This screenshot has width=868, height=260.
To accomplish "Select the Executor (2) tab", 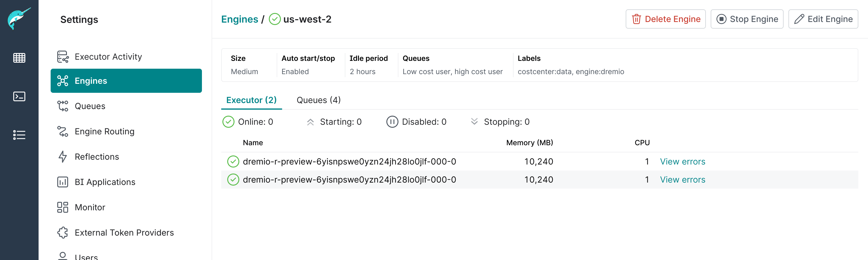I will [251, 100].
